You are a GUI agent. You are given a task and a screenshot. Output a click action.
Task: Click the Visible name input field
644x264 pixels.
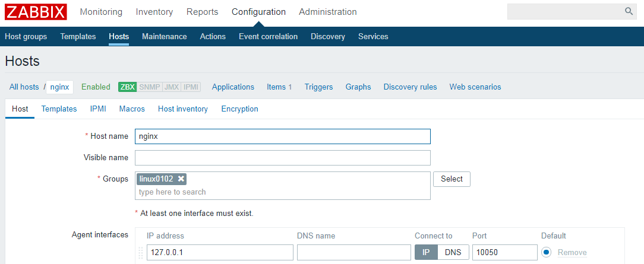click(x=282, y=158)
